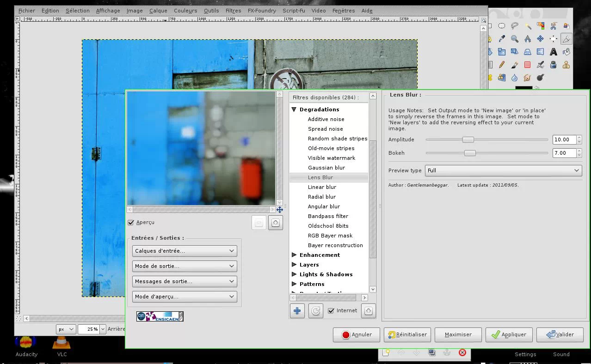Open the Mode de sortie dropdown
Screen dimensions: 591x364
184,266
